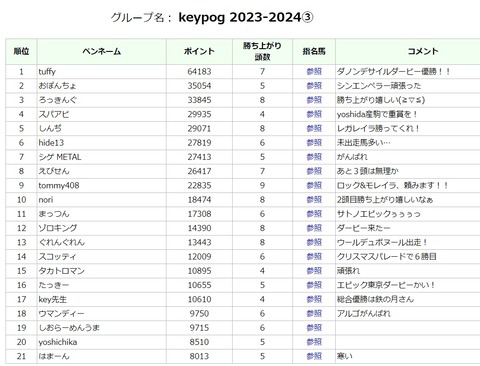Click points value 12009
Screen dimensions: 480x366
click(199, 257)
